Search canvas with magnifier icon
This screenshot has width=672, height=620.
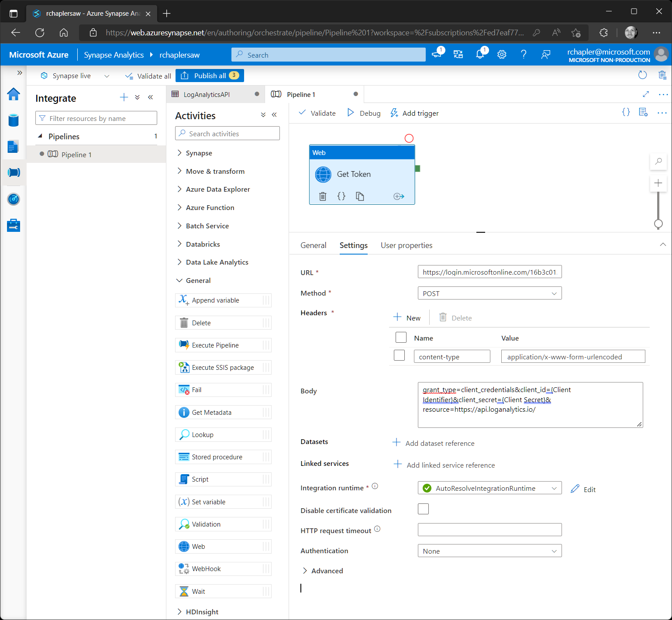point(658,161)
